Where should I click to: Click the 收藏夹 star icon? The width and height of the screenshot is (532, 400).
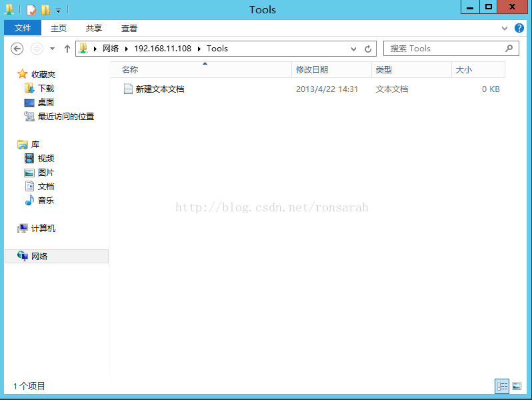(23, 73)
